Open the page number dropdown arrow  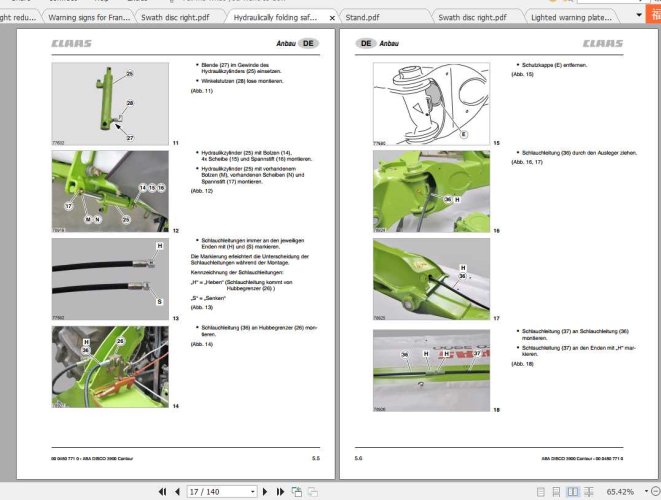click(253, 492)
